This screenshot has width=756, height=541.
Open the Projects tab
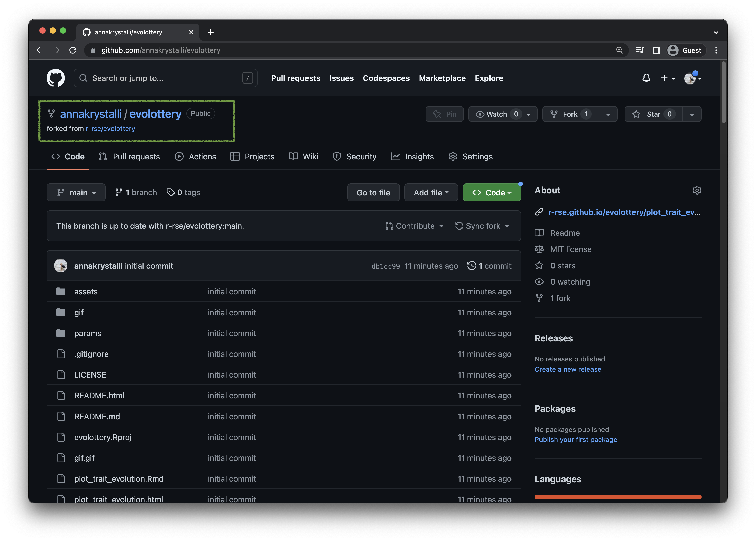(x=252, y=156)
